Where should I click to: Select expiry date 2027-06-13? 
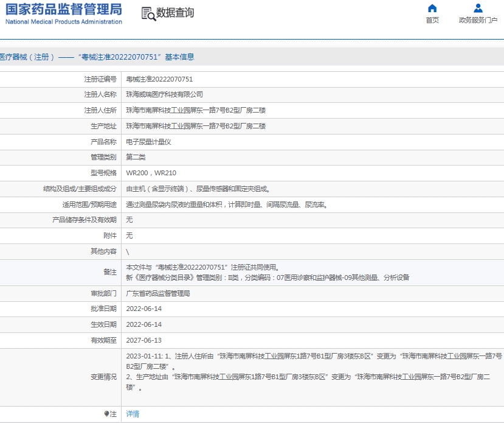tap(143, 340)
